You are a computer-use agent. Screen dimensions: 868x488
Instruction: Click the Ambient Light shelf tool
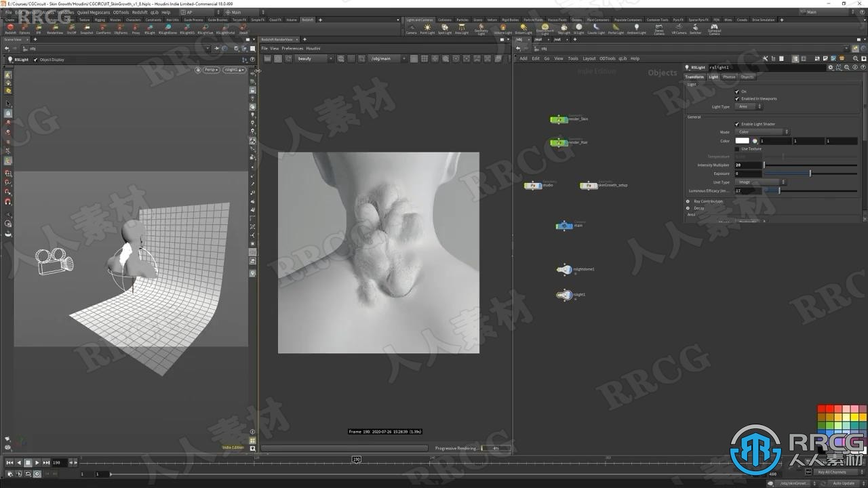coord(636,29)
